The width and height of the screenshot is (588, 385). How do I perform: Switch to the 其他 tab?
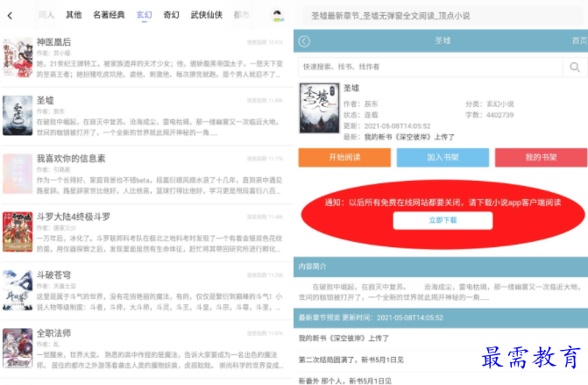click(x=74, y=15)
